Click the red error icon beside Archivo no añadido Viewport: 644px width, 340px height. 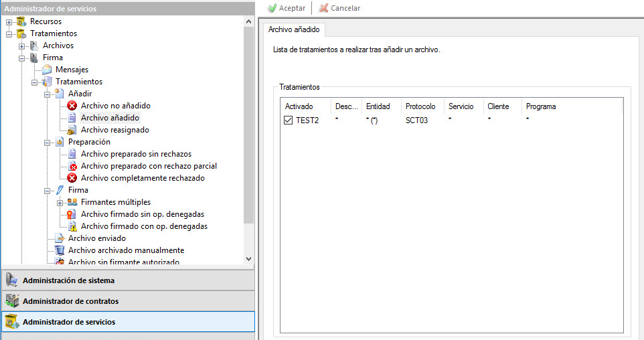(72, 106)
